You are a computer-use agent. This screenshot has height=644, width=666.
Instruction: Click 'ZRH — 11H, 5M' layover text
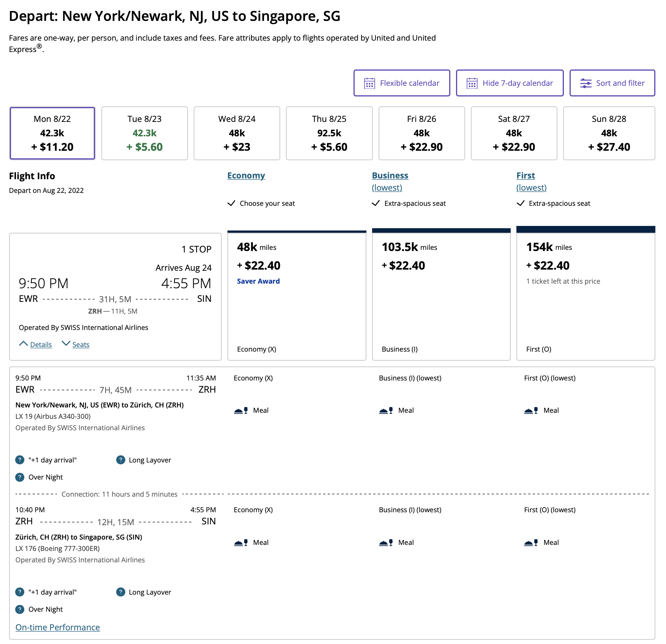click(x=113, y=311)
